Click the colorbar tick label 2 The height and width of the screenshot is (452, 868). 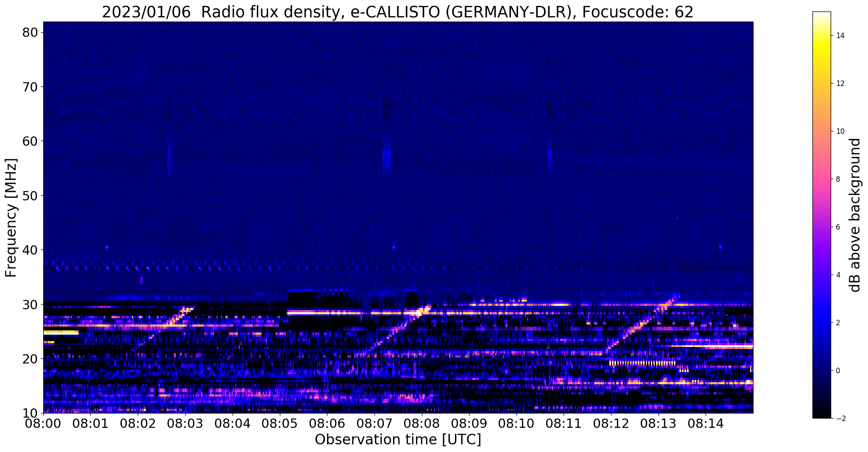click(837, 323)
